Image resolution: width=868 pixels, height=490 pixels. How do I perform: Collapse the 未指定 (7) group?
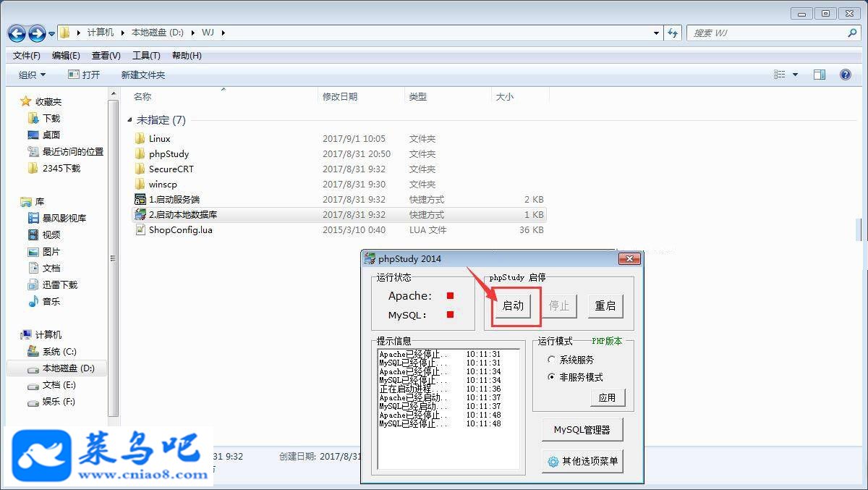click(x=130, y=120)
